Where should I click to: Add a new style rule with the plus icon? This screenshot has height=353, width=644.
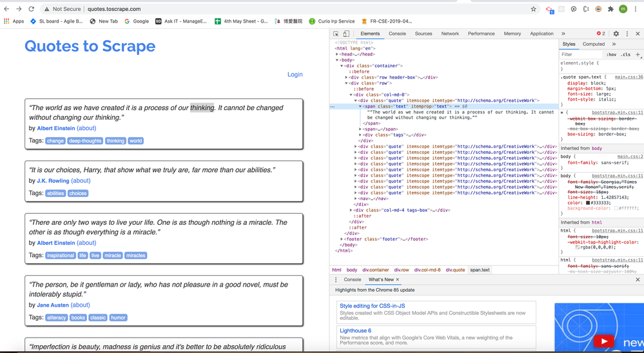click(x=638, y=54)
